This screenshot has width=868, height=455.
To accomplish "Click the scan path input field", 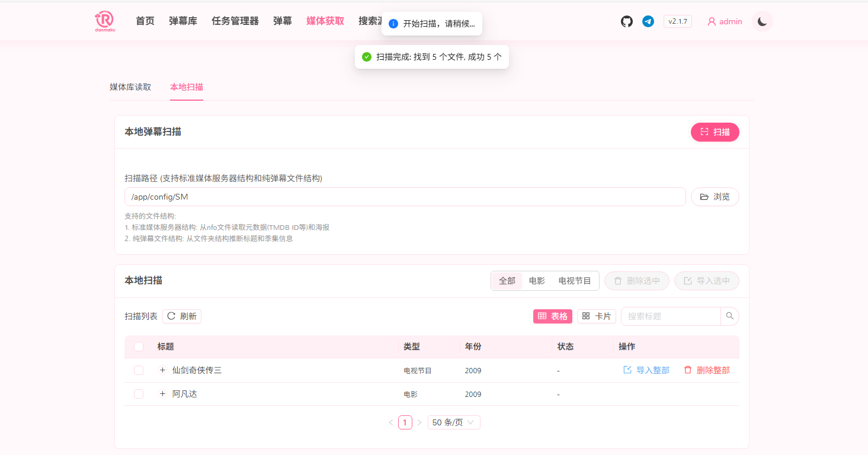I will (x=405, y=197).
